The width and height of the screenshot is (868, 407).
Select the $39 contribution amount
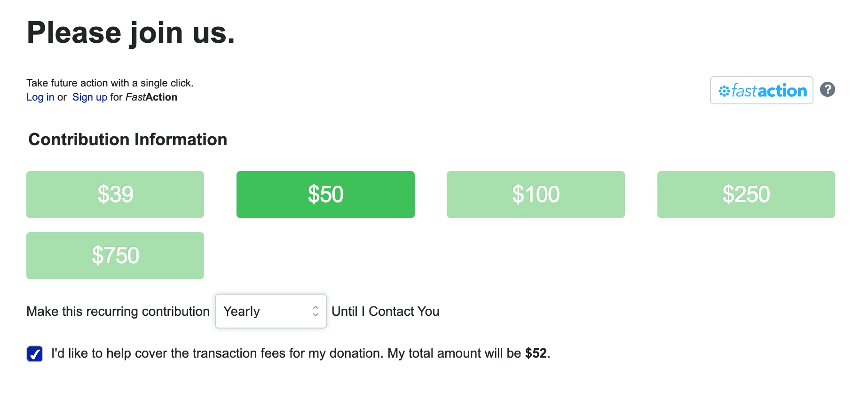click(x=115, y=195)
